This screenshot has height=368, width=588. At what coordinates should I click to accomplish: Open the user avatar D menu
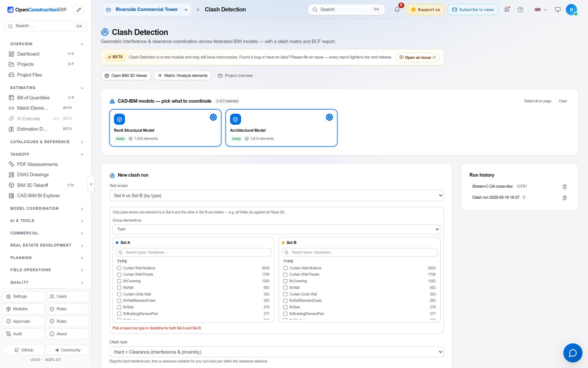click(571, 10)
